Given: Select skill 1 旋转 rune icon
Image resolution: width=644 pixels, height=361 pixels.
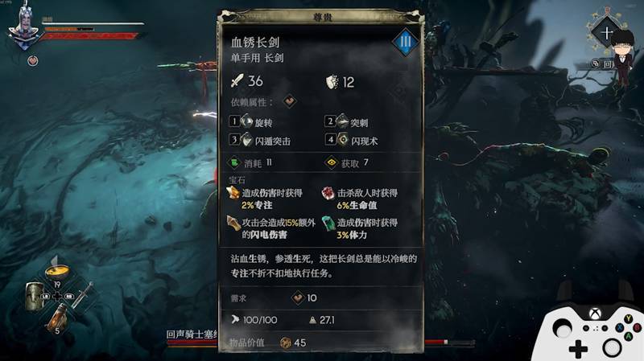Looking at the screenshot, I should click(247, 121).
